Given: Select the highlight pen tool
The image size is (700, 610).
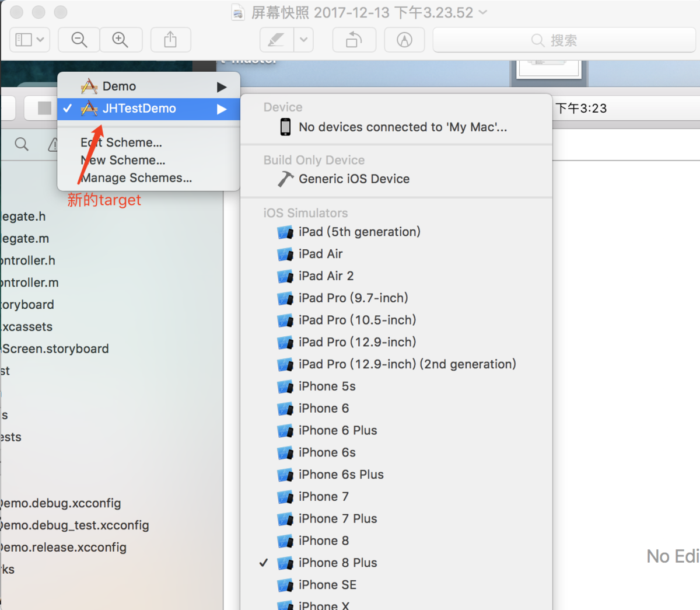Looking at the screenshot, I should tap(276, 40).
